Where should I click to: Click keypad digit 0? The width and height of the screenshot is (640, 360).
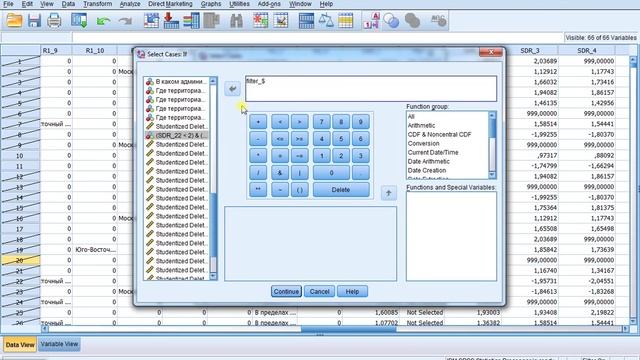point(331,173)
